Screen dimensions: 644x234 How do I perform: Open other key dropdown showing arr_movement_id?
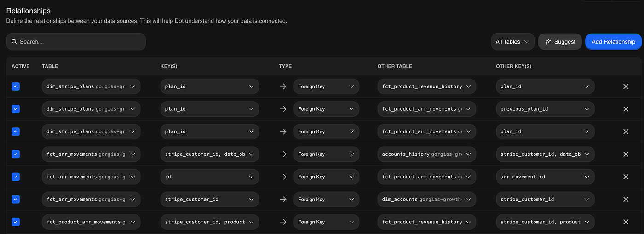[x=545, y=177]
